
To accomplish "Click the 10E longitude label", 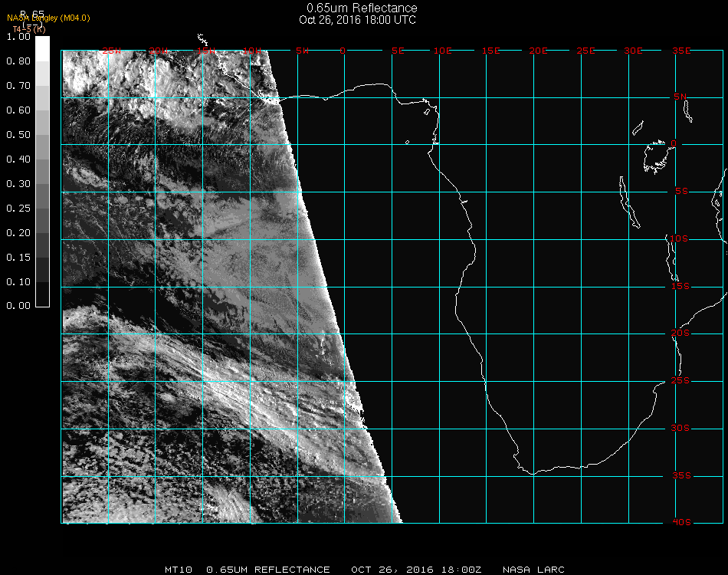I will 442,51.
